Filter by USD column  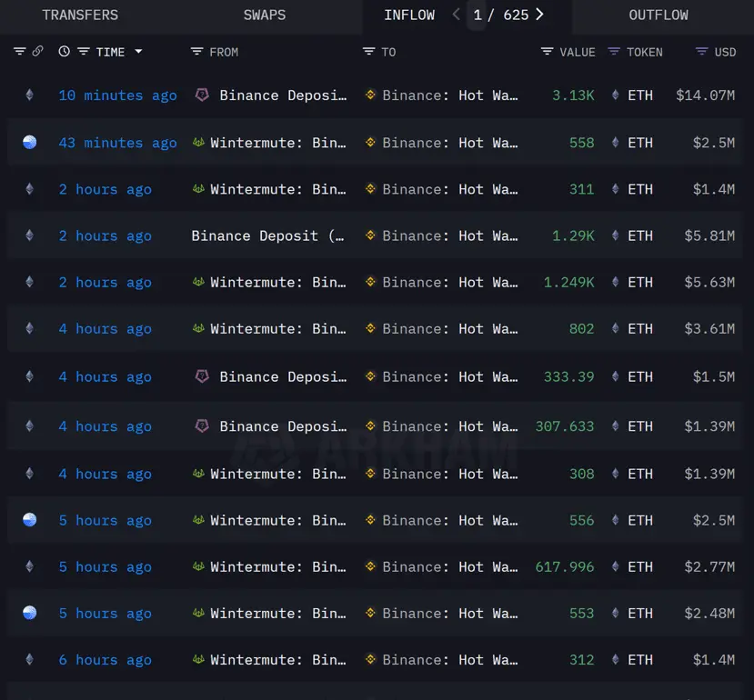click(x=701, y=51)
